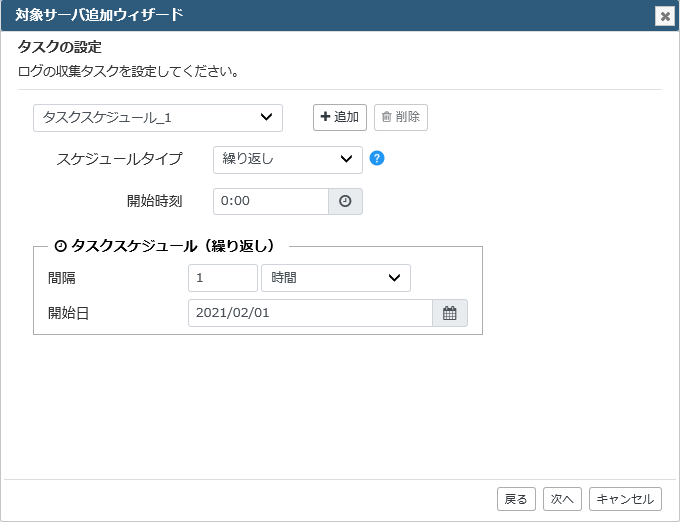The width and height of the screenshot is (683, 525).
Task: Click the plus icon on 追加 button
Action: [325, 116]
